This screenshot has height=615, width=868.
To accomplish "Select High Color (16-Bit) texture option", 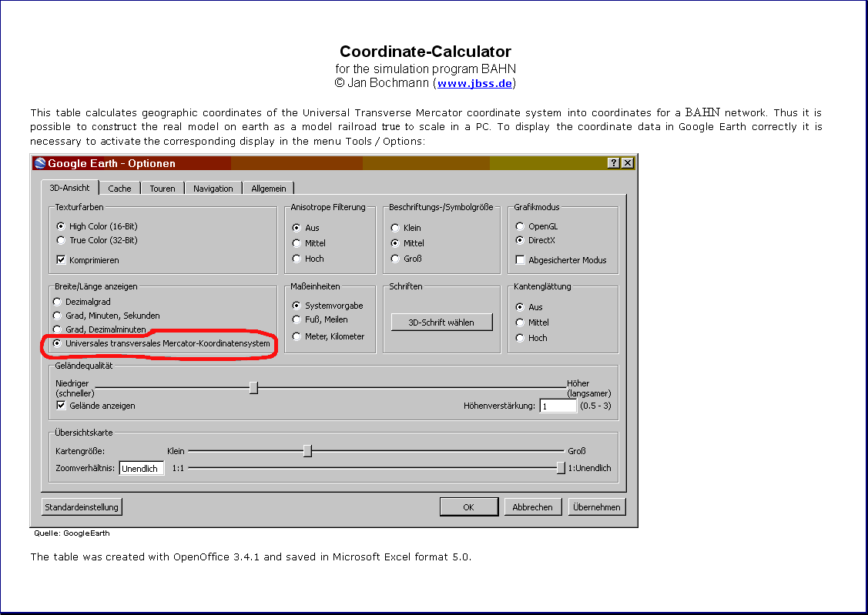I will click(97, 226).
